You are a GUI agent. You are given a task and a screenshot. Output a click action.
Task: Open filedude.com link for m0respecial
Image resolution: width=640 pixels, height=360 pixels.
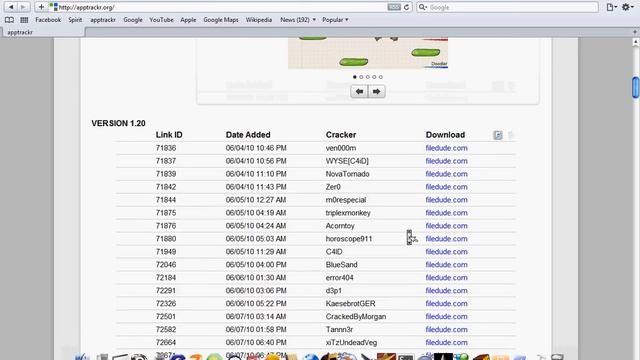[x=447, y=200]
